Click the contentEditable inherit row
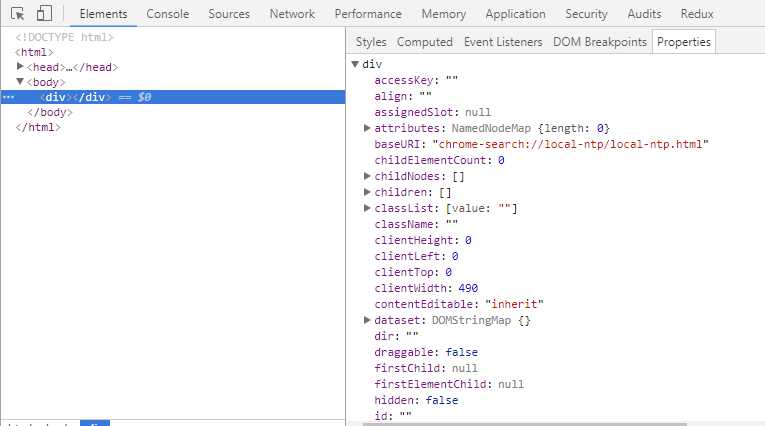The image size is (765, 426). pyautogui.click(x=459, y=304)
